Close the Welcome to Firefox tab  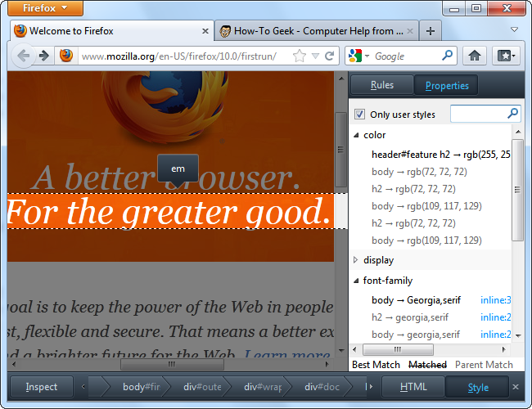pyautogui.click(x=205, y=31)
